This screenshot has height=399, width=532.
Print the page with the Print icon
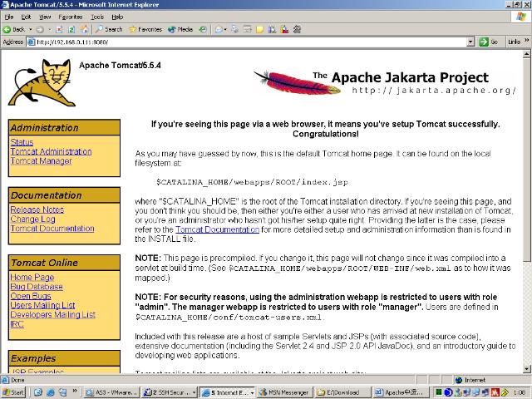click(x=234, y=30)
